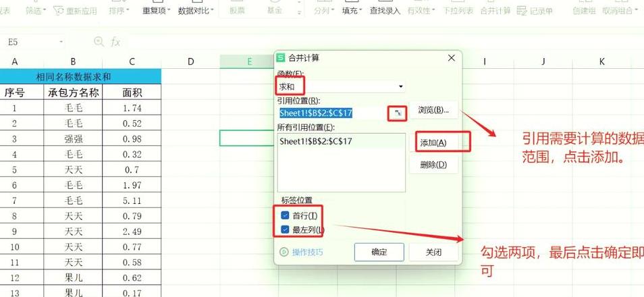The image size is (644, 297).
Task: Click the 关闭 button
Action: point(433,252)
